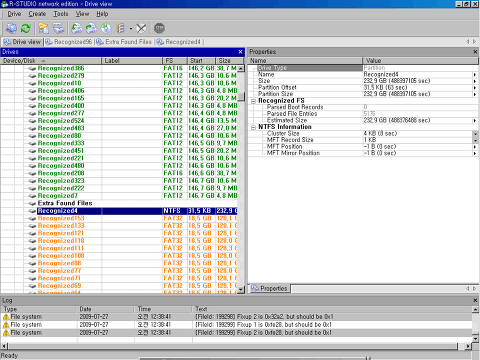
Task: Select Recognized451 in the drive tree
Action: click(x=61, y=151)
